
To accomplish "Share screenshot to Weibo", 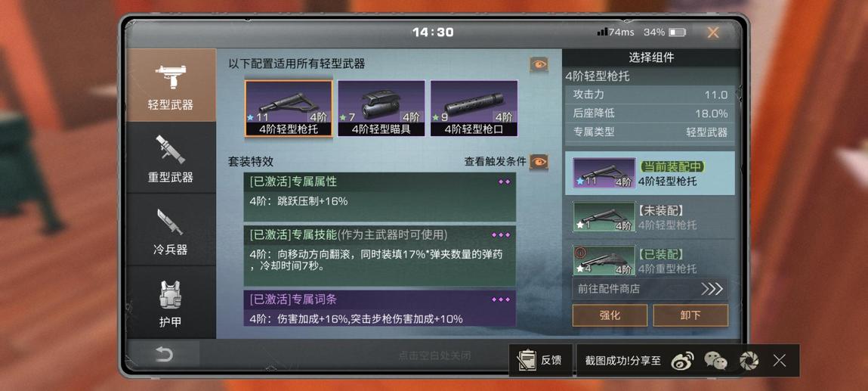I will [683, 361].
